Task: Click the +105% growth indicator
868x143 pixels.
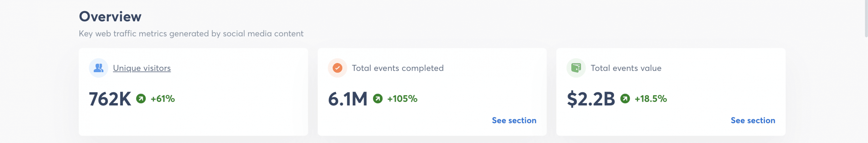Action: [402, 99]
